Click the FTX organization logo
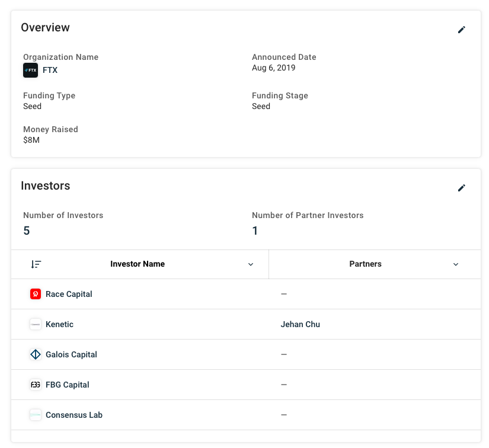The height and width of the screenshot is (448, 489). [31, 70]
